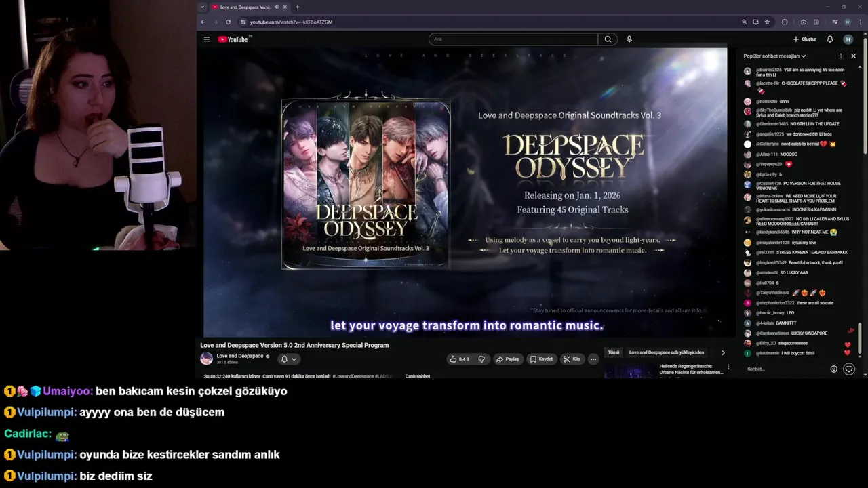Bookmark this page with star icon
The image size is (868, 488).
[767, 22]
